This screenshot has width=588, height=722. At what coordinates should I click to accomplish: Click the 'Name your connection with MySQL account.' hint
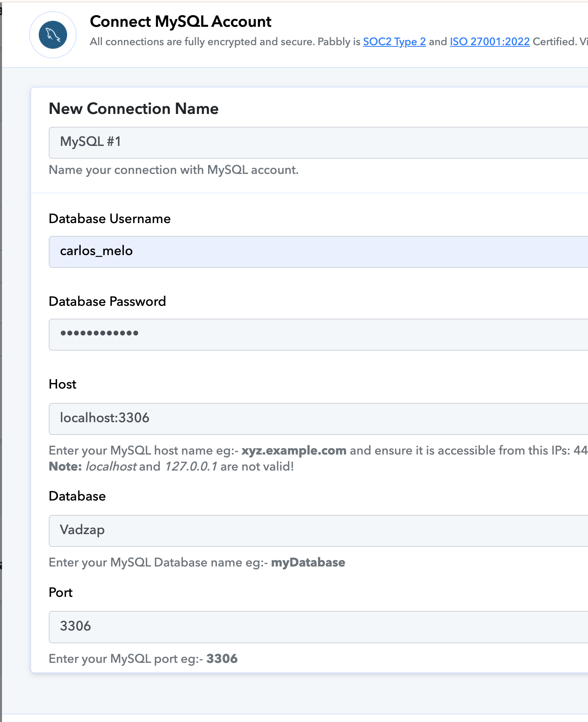[x=173, y=170]
